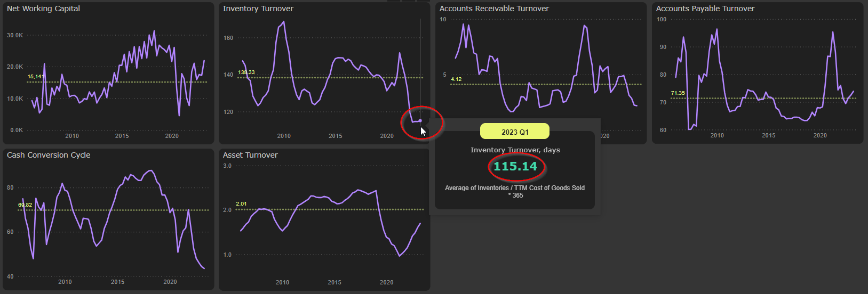Select the yellow 2023 Q1 tooltip badge

[x=514, y=132]
